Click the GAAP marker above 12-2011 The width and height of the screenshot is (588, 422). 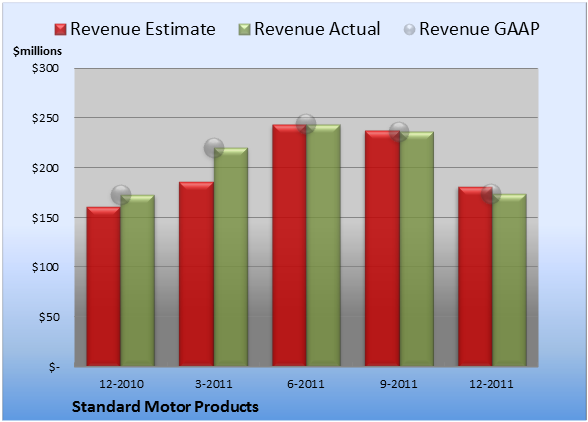click(x=491, y=194)
